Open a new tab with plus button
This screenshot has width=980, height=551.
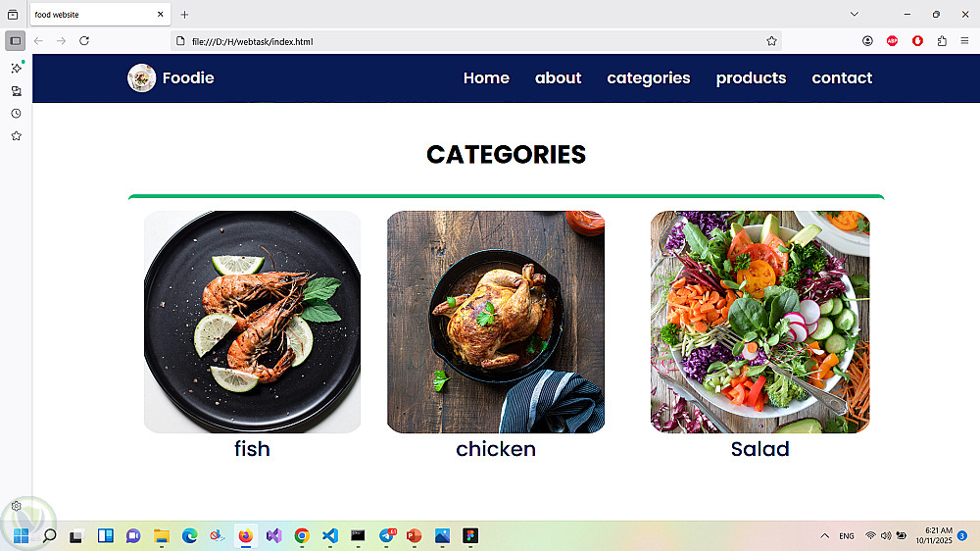coord(184,15)
